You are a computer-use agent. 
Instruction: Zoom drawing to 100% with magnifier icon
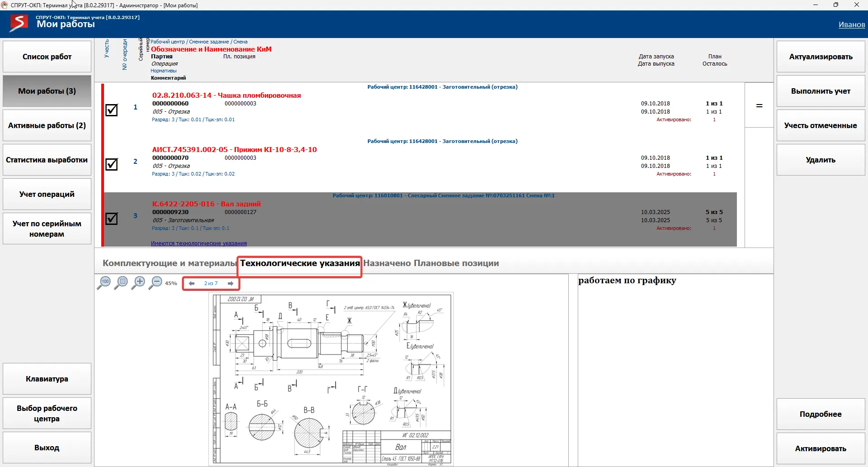click(104, 283)
